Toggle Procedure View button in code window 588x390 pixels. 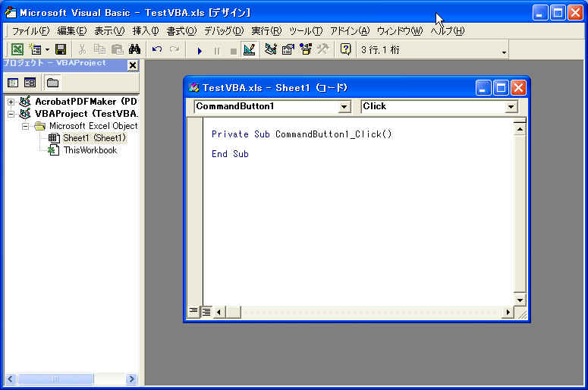193,311
